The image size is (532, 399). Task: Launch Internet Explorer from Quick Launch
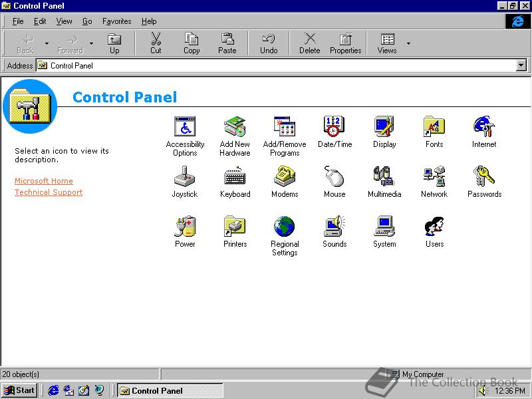[x=53, y=390]
